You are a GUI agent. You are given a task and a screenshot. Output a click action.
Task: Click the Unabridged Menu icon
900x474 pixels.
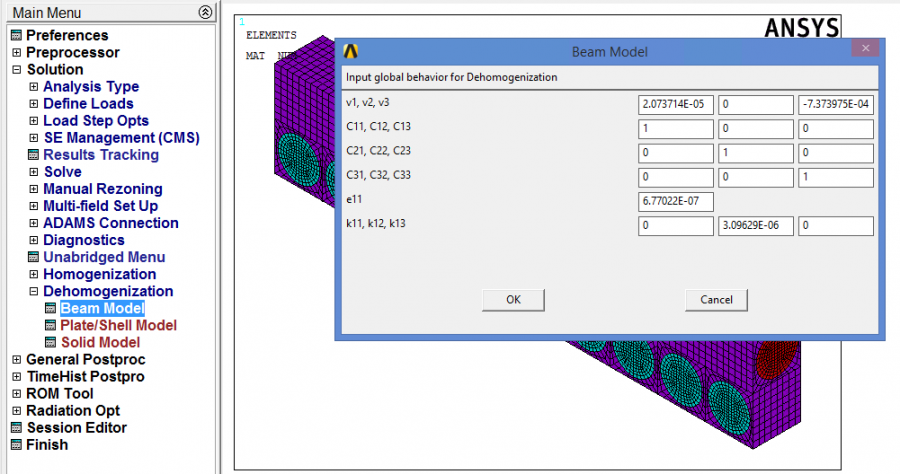coord(34,257)
